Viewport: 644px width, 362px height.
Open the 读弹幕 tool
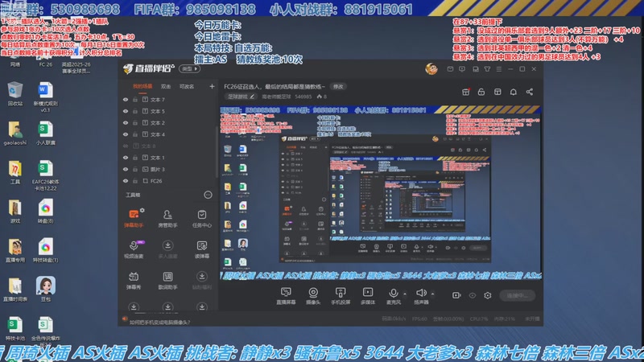click(202, 249)
